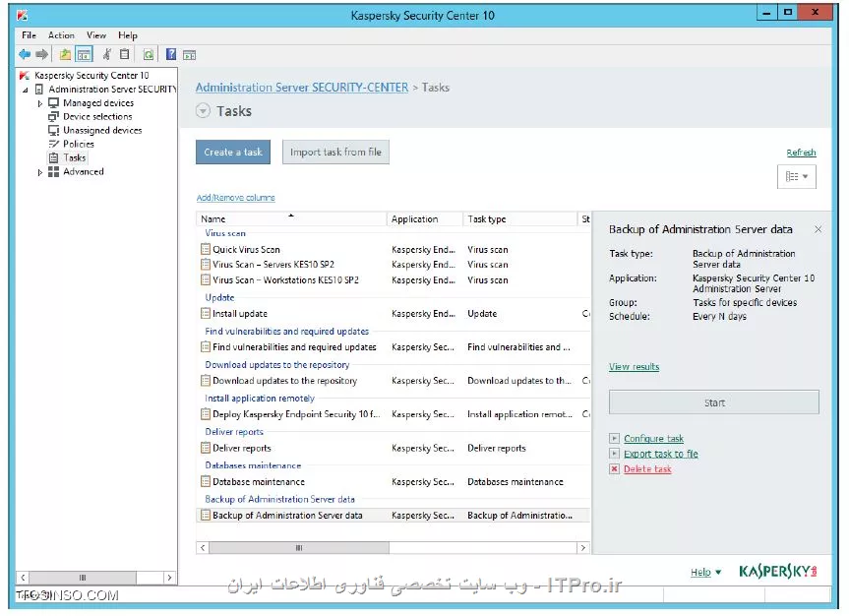Click the Install update task icon
Image resolution: width=849 pixels, height=616 pixels.
coord(206,313)
